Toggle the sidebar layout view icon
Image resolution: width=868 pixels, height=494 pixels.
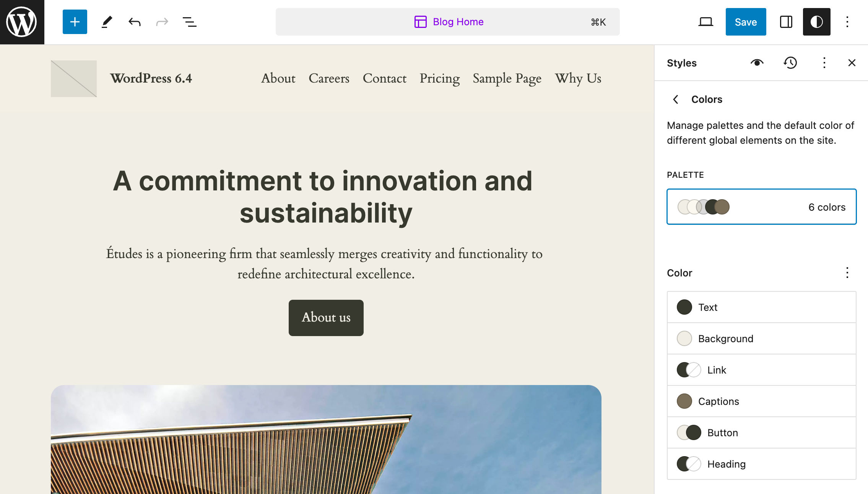tap(785, 22)
